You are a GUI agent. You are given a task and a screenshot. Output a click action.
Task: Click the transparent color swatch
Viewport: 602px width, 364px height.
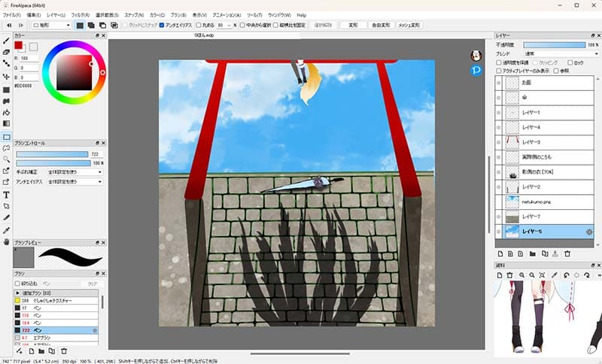pos(33,47)
